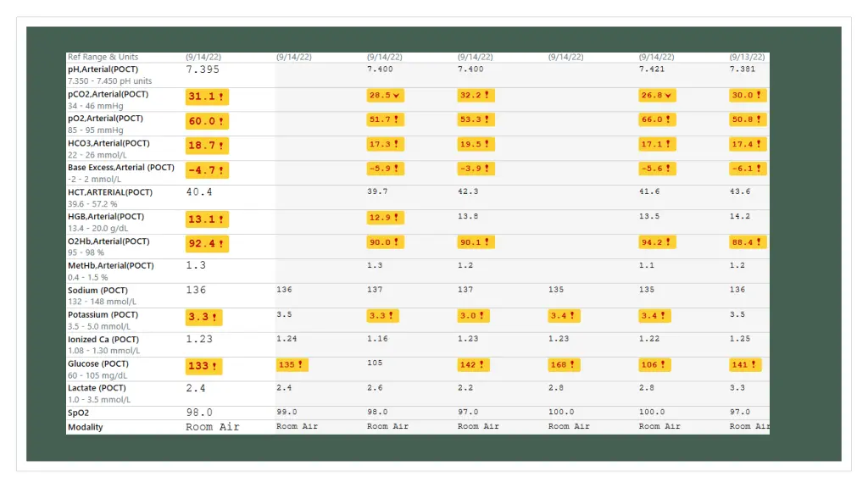Image resolution: width=868 pixels, height=488 pixels.
Task: Click the flagged O2Hb 88.4 result
Action: 747,243
